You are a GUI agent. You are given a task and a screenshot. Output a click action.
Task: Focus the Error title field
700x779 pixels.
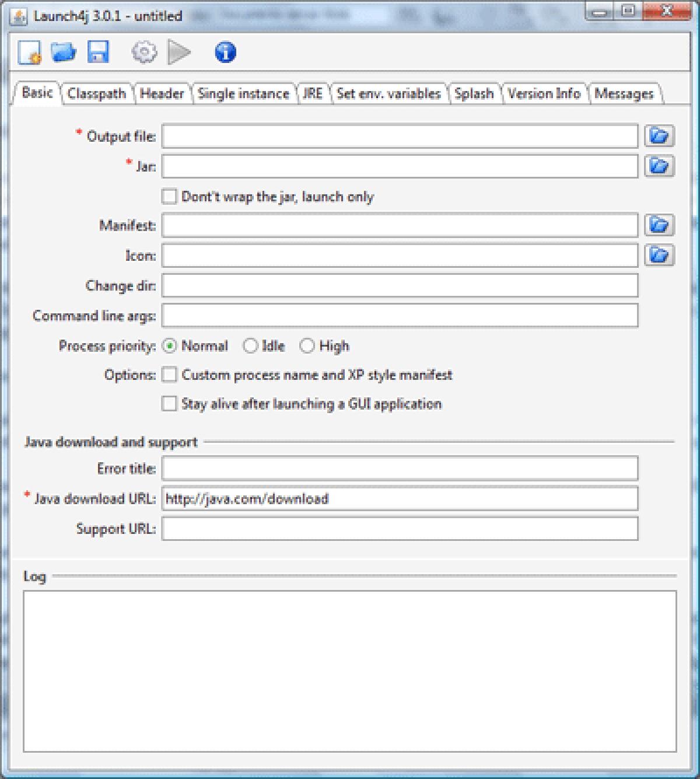[400, 469]
